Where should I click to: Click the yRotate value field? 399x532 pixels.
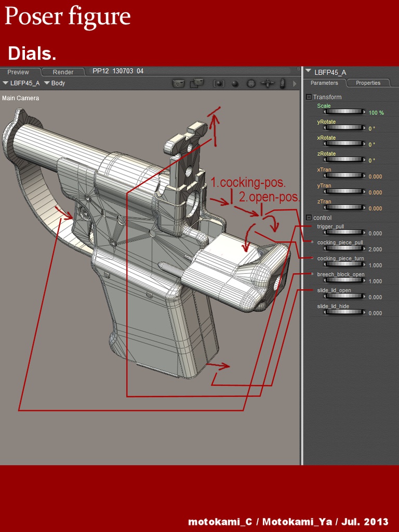(x=372, y=129)
